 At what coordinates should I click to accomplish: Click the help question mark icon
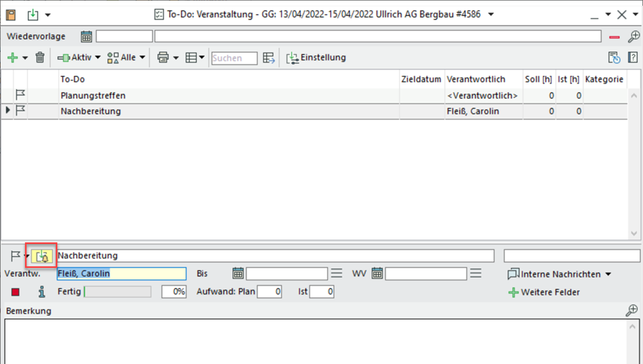tap(633, 58)
